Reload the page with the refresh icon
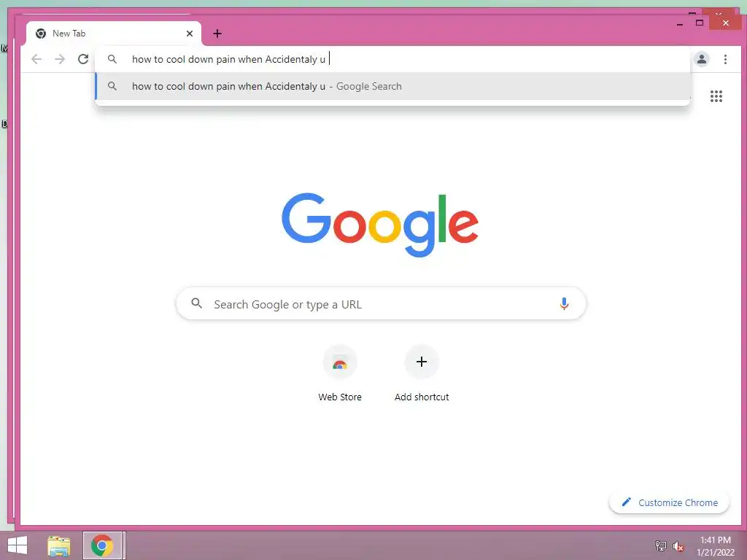Image resolution: width=747 pixels, height=560 pixels. (83, 59)
